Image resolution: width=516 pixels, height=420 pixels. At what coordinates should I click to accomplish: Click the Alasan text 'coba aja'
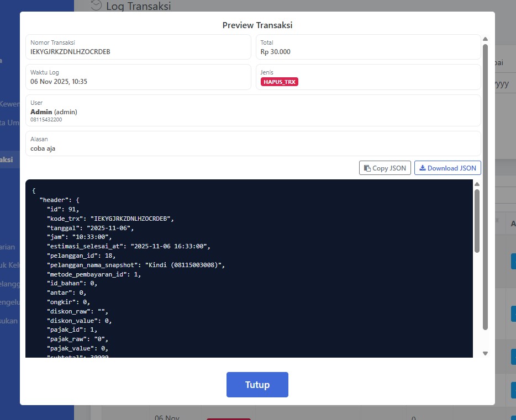click(43, 148)
